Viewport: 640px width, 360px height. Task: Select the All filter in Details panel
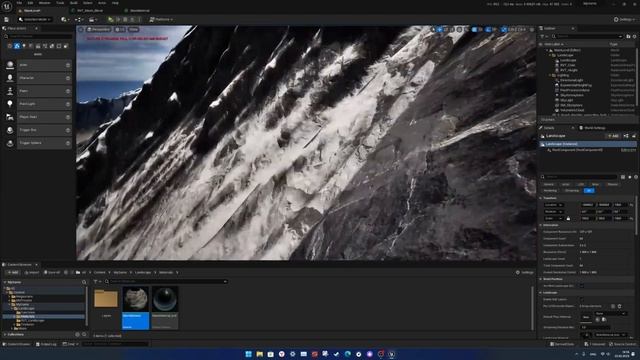pos(589,191)
